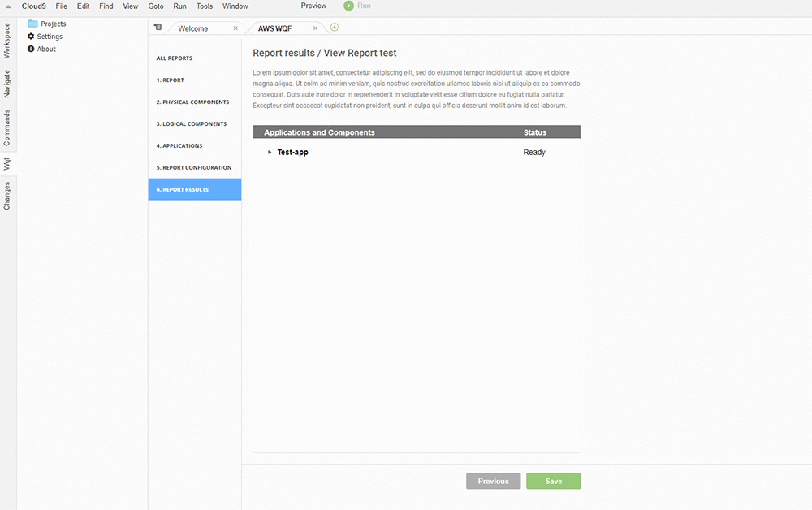
Task: Click the Report results / View Report test heading
Action: pyautogui.click(x=324, y=53)
